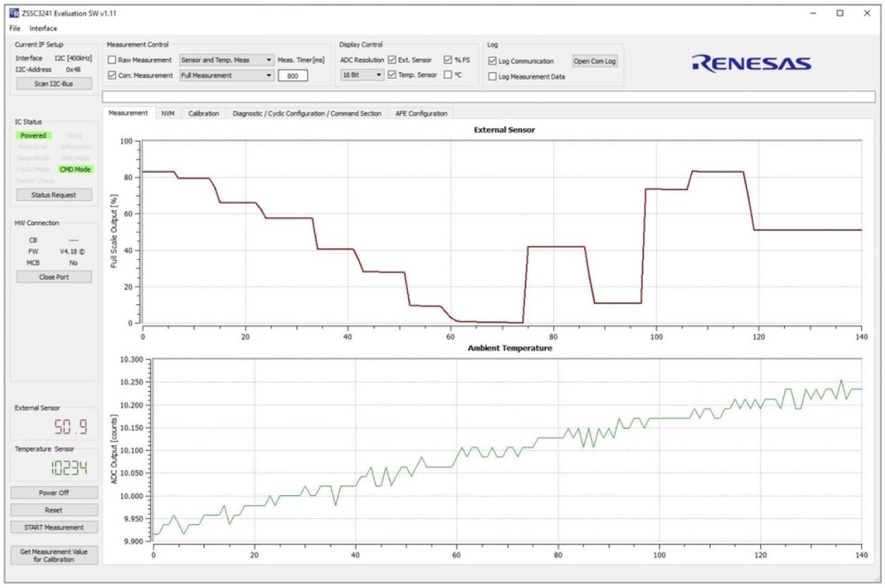The width and height of the screenshot is (885, 588).
Task: Click Scan I2C-Bus
Action: pos(54,83)
